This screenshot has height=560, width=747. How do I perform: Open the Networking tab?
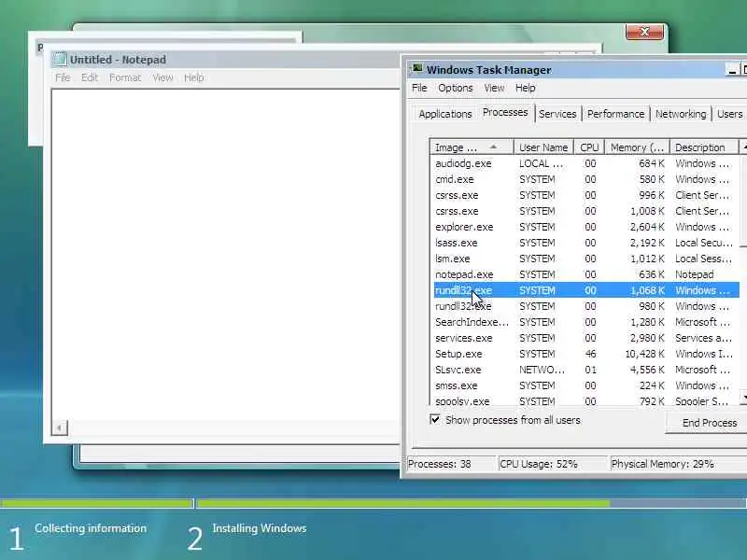click(681, 114)
